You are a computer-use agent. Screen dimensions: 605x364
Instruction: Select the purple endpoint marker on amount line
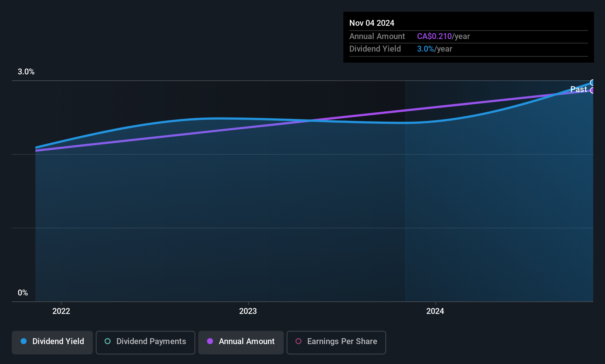(592, 91)
